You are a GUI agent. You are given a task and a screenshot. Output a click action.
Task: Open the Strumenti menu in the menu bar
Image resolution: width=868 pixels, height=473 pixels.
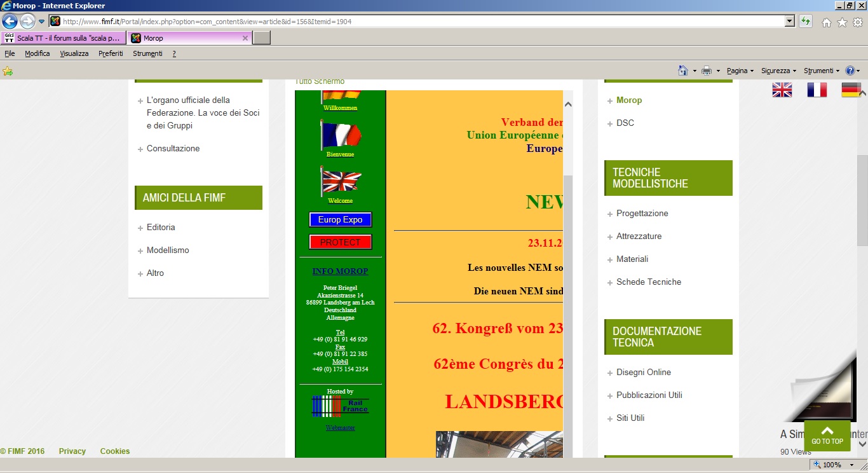coord(147,53)
